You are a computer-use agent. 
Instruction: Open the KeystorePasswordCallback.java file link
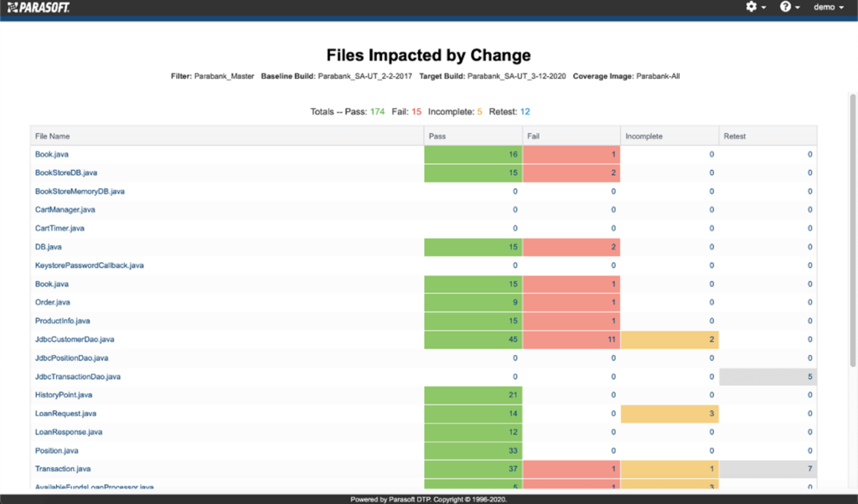pyautogui.click(x=89, y=265)
